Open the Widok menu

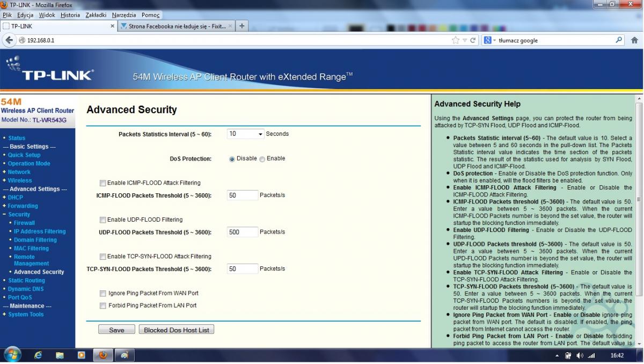point(47,15)
